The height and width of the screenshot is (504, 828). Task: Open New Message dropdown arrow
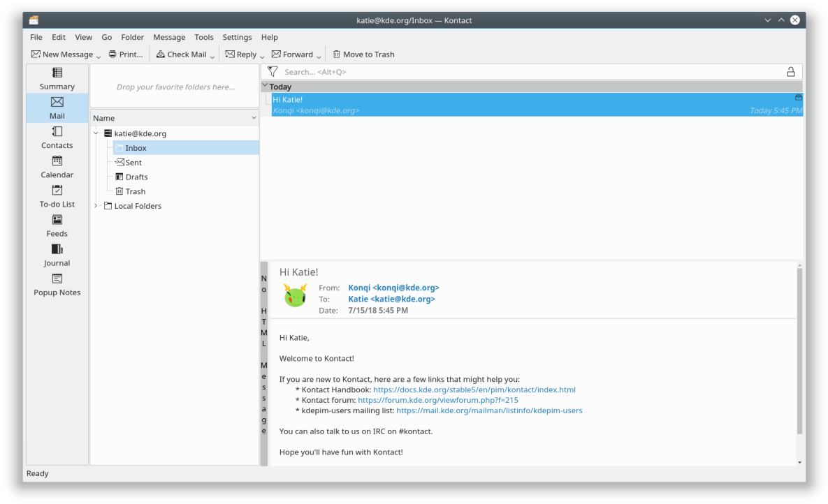(99, 57)
